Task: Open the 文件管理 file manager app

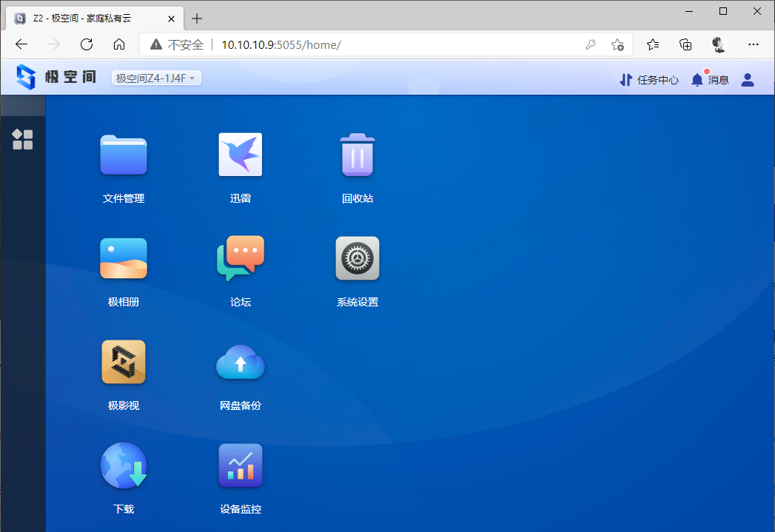Action: tap(124, 155)
